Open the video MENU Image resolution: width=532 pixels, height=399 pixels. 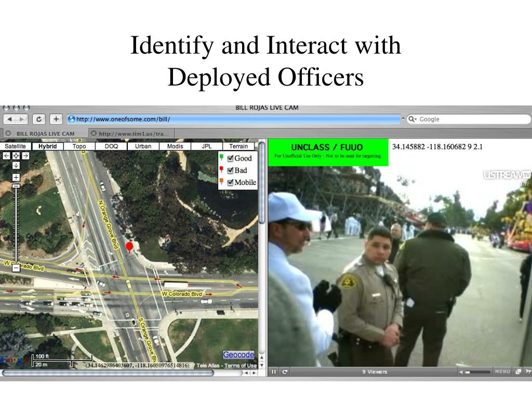pos(502,371)
